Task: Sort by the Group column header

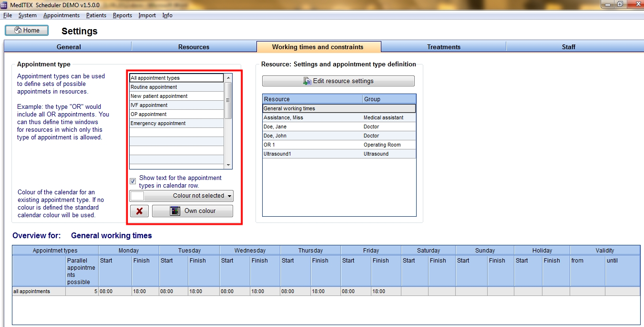Action: pyautogui.click(x=389, y=99)
